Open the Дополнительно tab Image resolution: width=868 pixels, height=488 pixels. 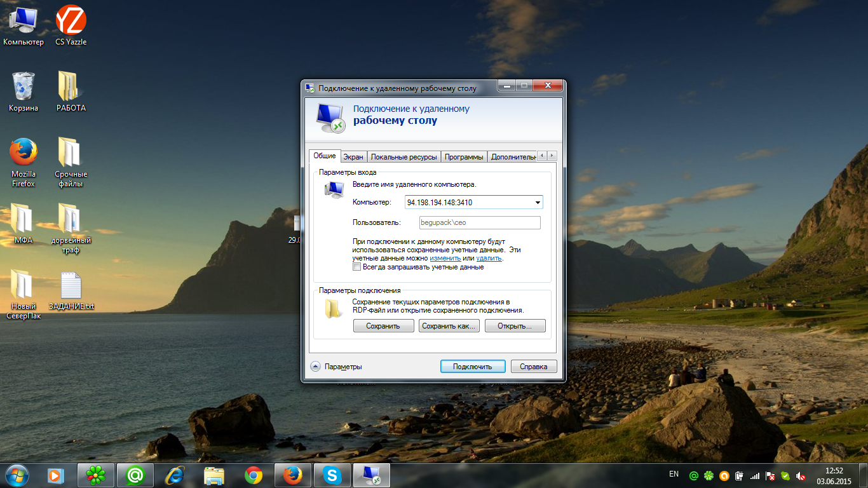coord(512,157)
